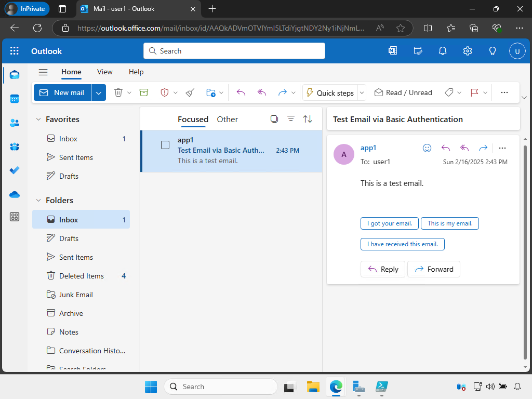Expand the ribbon with the chevron
The height and width of the screenshot is (399, 532).
point(524,98)
